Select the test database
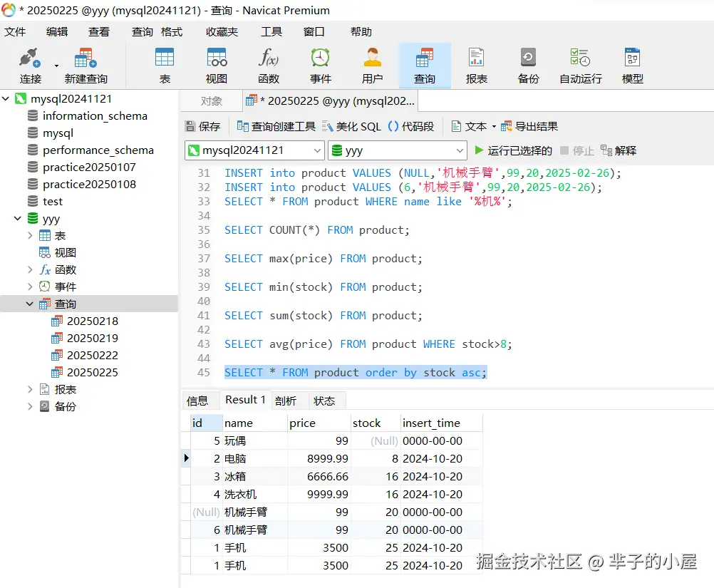 tap(52, 201)
